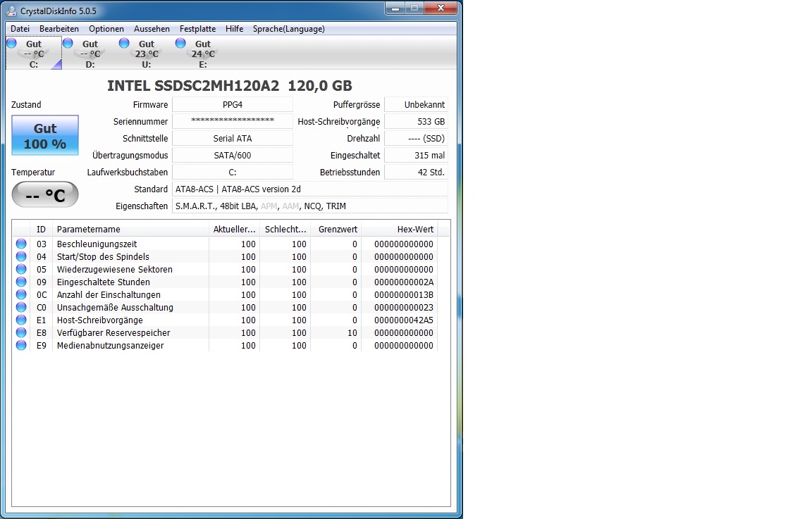
Task: Select the Eingeschaltete Stunden row name
Action: click(x=103, y=282)
